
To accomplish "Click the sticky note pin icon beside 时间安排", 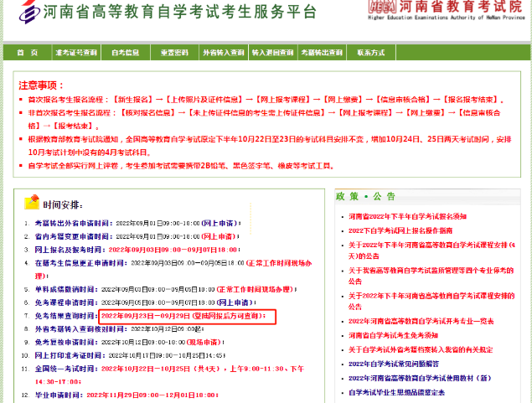I will pyautogui.click(x=32, y=202).
